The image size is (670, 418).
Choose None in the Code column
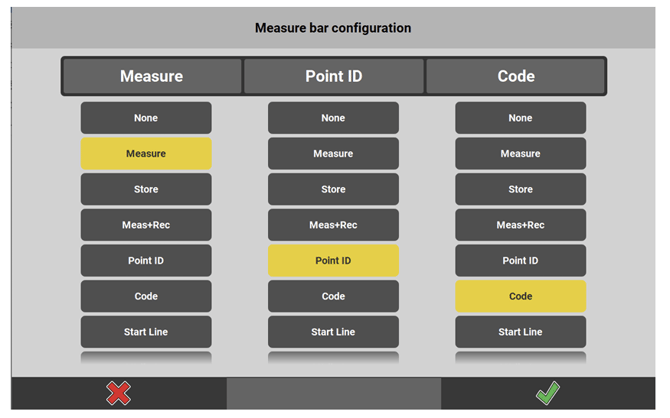click(520, 118)
